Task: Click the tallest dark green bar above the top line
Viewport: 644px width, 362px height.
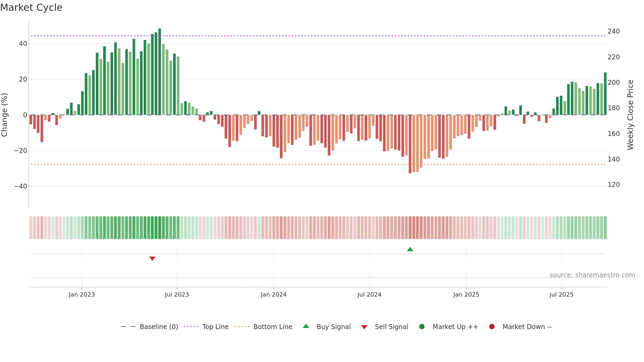Action: point(160,72)
